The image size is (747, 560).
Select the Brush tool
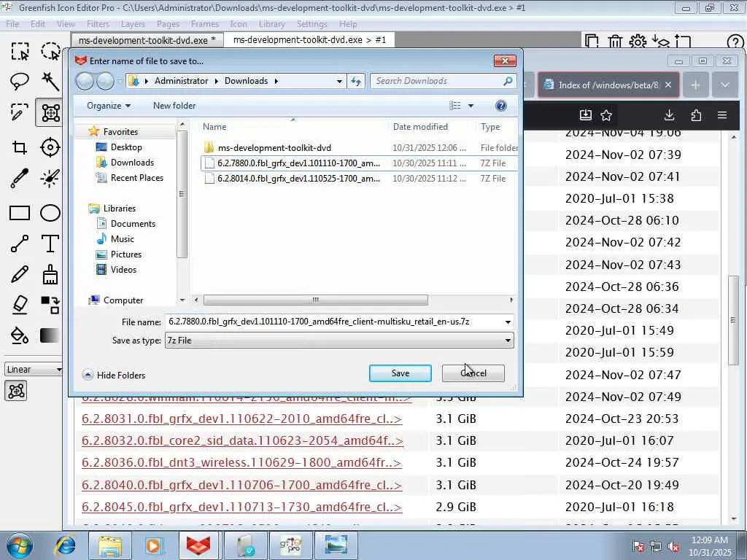[x=50, y=274]
